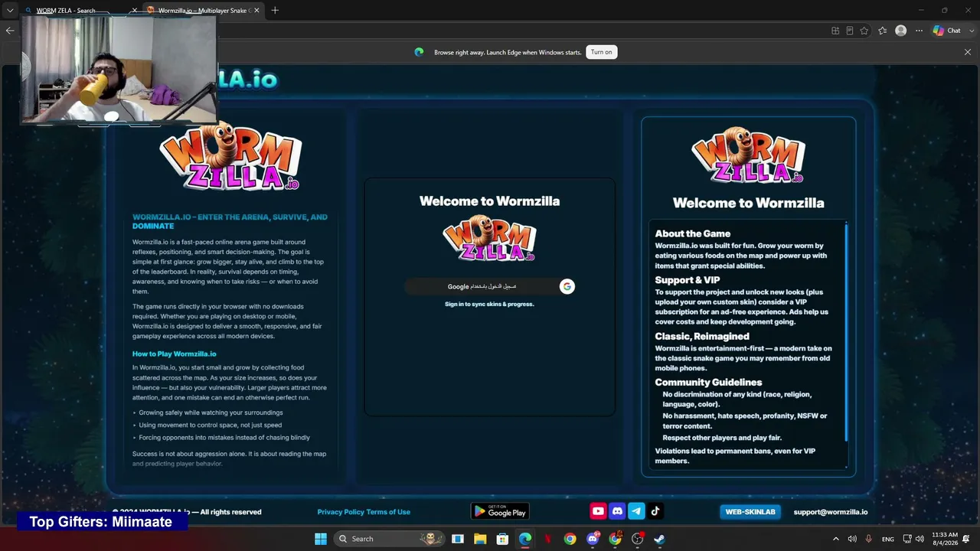Screen dimensions: 980x551
Task: Click the 'Classic, Reimagined' heading
Action: click(x=702, y=336)
